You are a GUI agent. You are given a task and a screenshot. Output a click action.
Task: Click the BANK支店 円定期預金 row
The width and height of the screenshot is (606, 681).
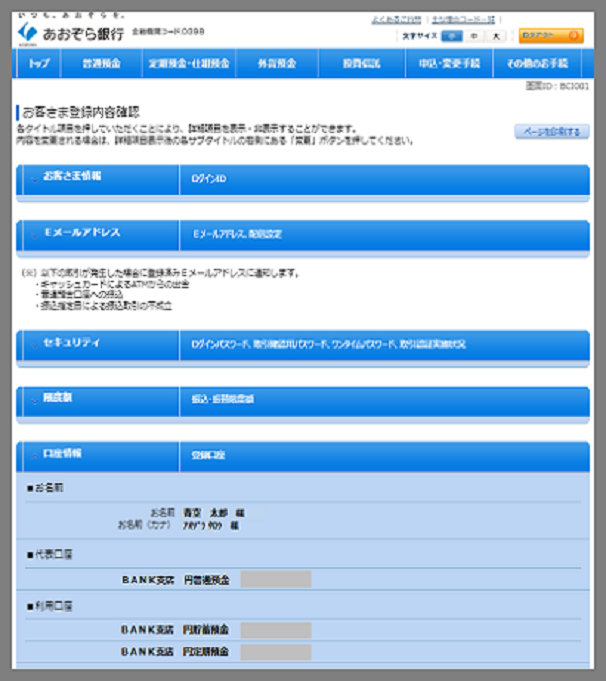click(x=303, y=652)
